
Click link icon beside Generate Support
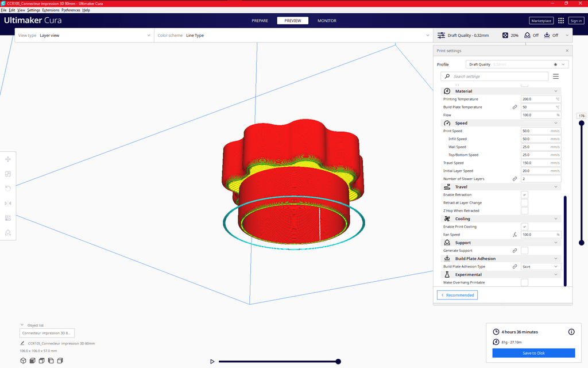515,251
